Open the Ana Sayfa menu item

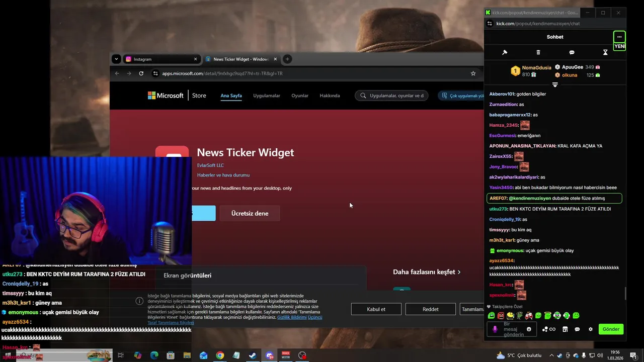[x=231, y=96]
